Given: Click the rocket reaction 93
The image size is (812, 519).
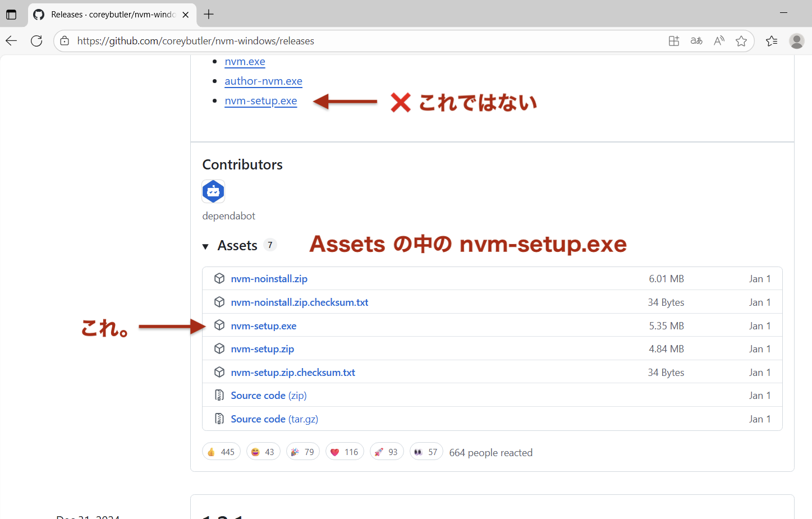Looking at the screenshot, I should pyautogui.click(x=387, y=452).
